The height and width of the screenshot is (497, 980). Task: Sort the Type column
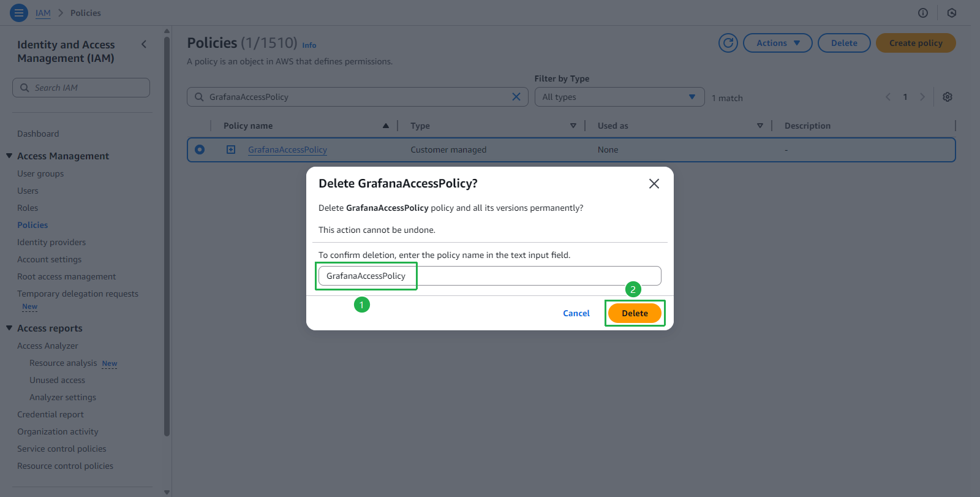point(573,126)
